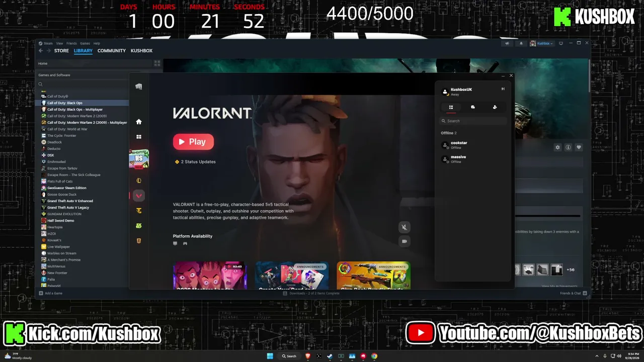Open the +56 achievements link

(571, 269)
